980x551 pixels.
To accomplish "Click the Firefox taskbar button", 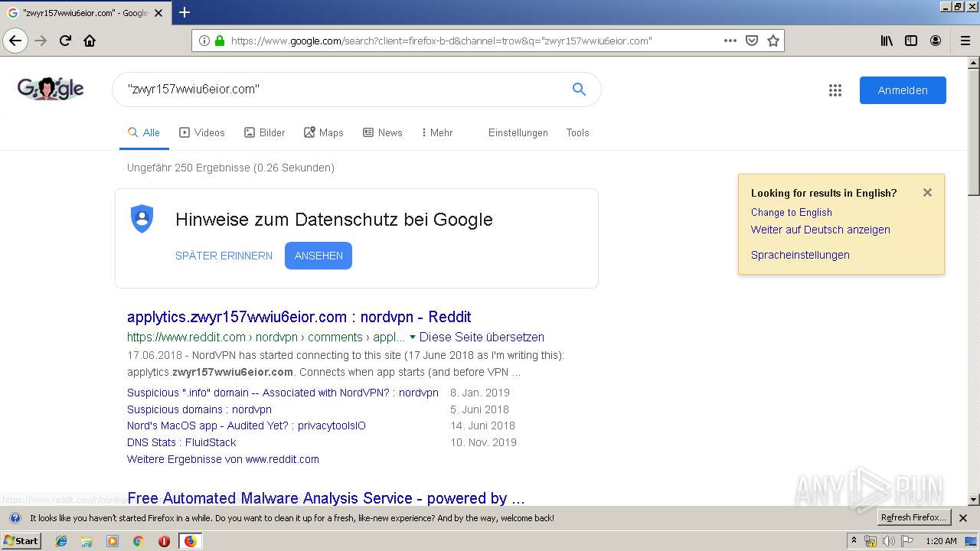I will click(x=190, y=541).
